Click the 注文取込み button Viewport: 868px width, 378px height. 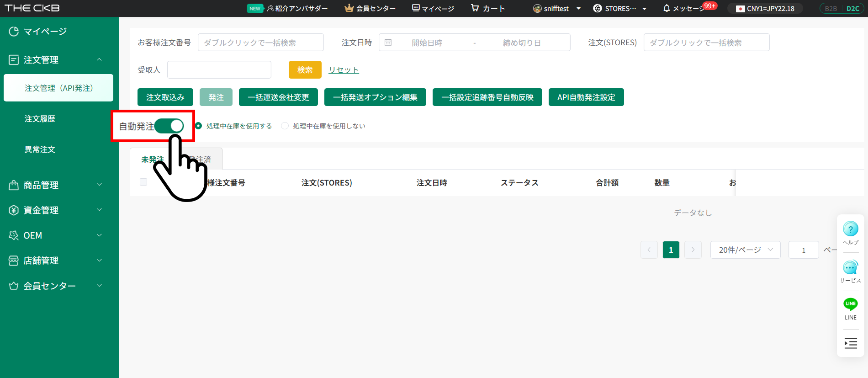[x=165, y=97]
